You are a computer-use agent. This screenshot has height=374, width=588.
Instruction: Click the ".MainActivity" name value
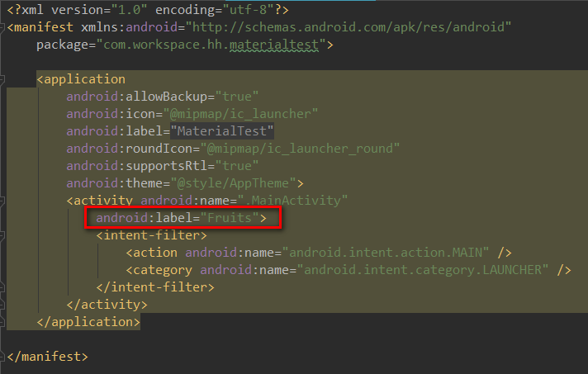tap(292, 201)
